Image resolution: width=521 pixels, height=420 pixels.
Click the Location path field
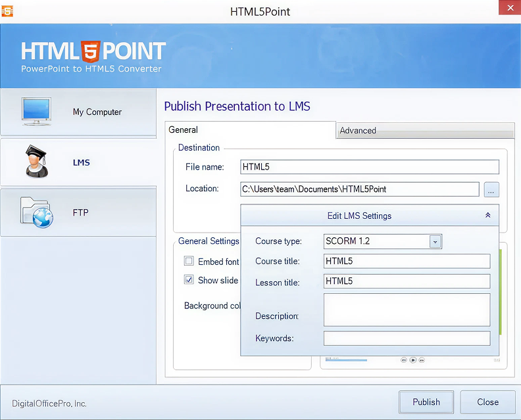coord(360,189)
